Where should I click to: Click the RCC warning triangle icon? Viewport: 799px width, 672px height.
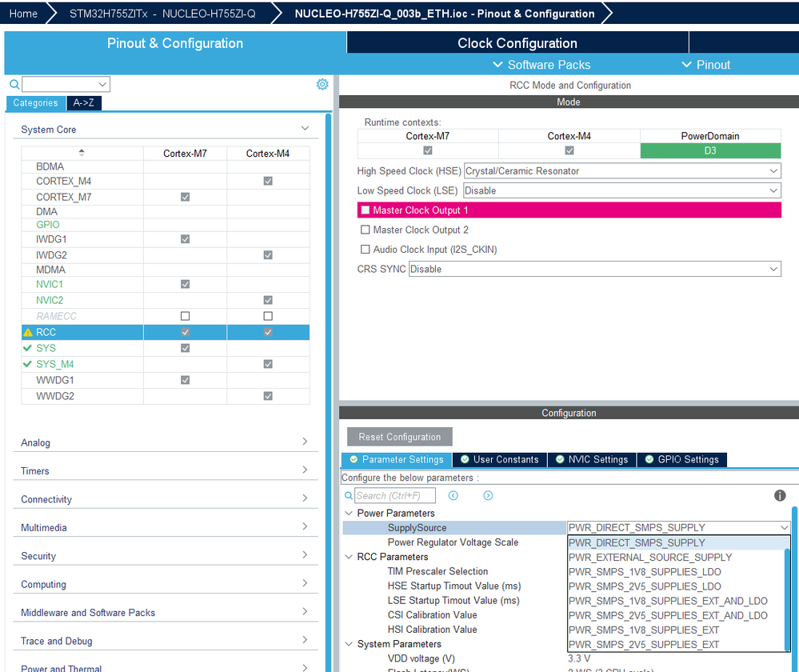coord(28,333)
